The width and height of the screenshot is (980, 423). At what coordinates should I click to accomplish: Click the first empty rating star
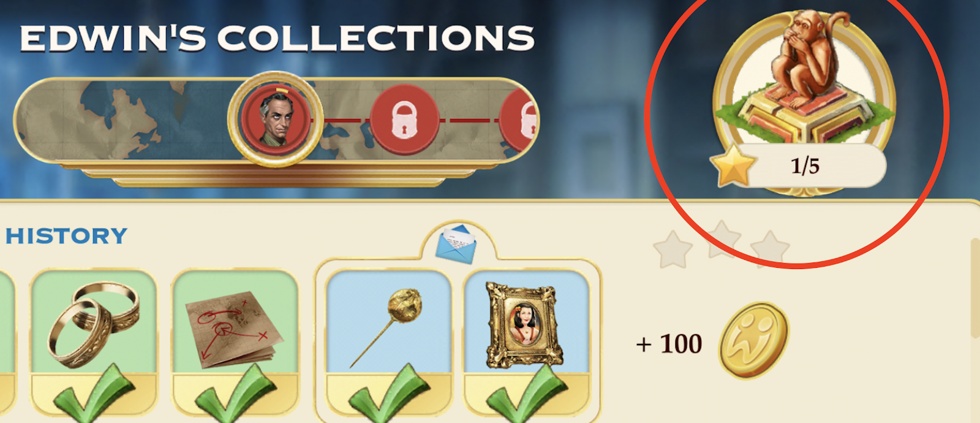click(x=673, y=250)
